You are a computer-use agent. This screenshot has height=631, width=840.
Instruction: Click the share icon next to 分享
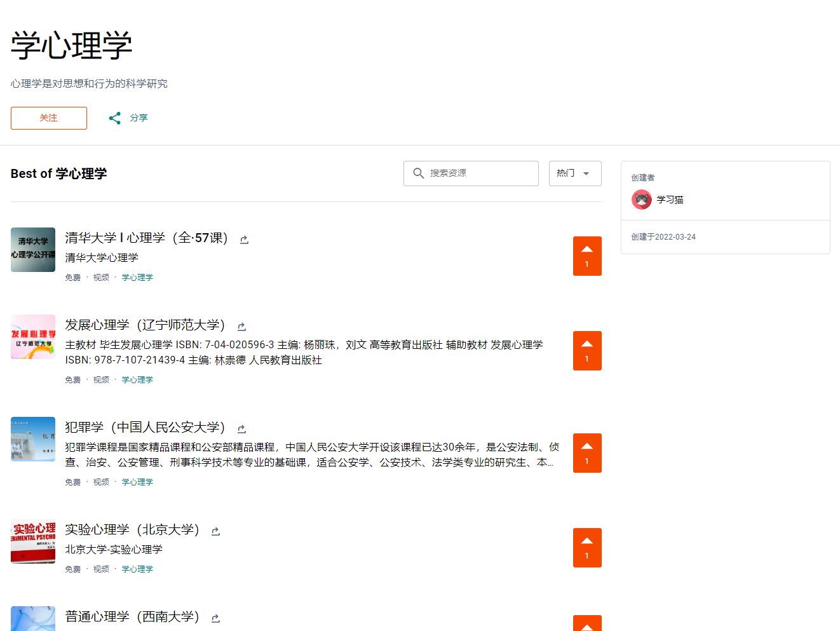pos(114,118)
